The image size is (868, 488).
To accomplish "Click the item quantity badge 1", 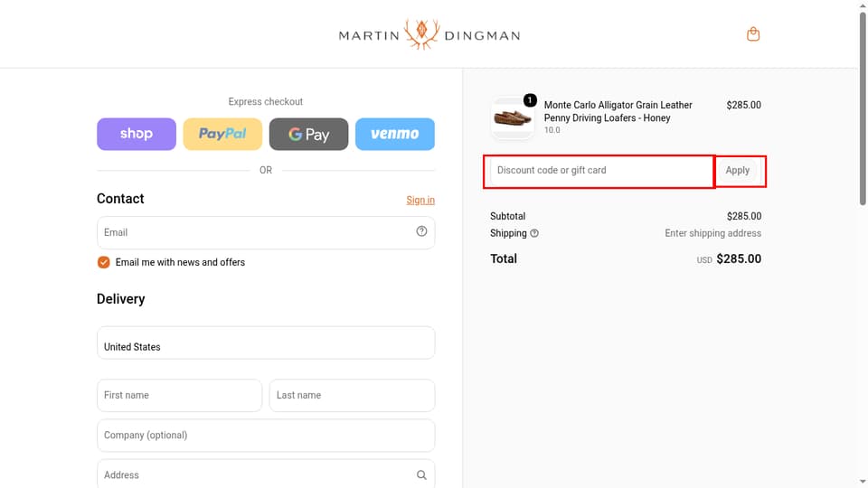I will (530, 100).
